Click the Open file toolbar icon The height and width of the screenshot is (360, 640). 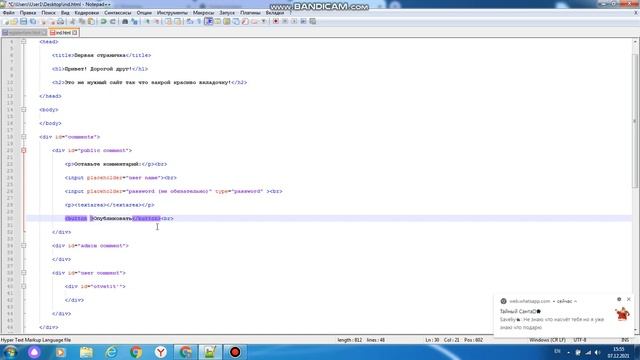click(x=14, y=21)
